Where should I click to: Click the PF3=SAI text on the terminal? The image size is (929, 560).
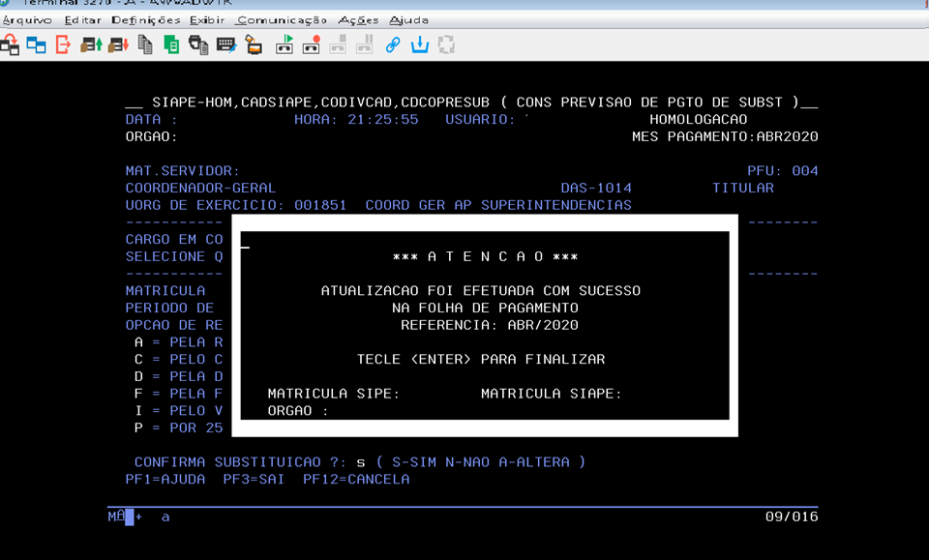(x=254, y=479)
